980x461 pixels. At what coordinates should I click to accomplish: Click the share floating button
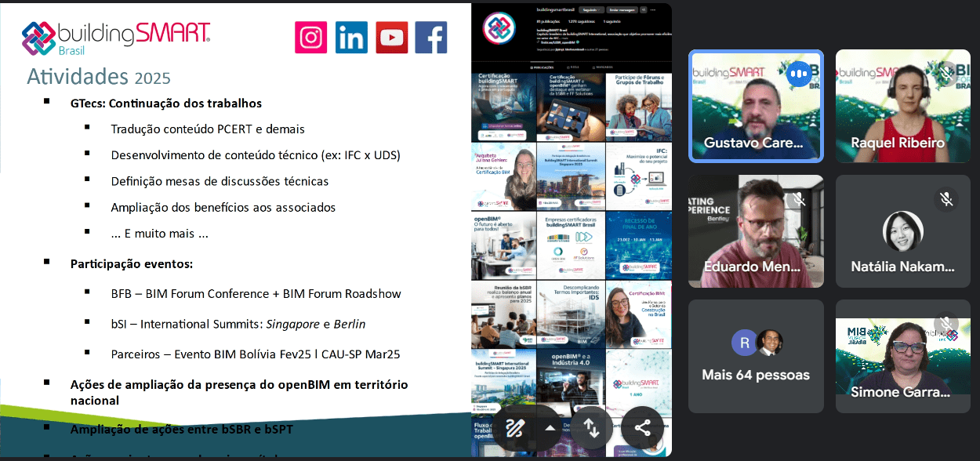(642, 428)
